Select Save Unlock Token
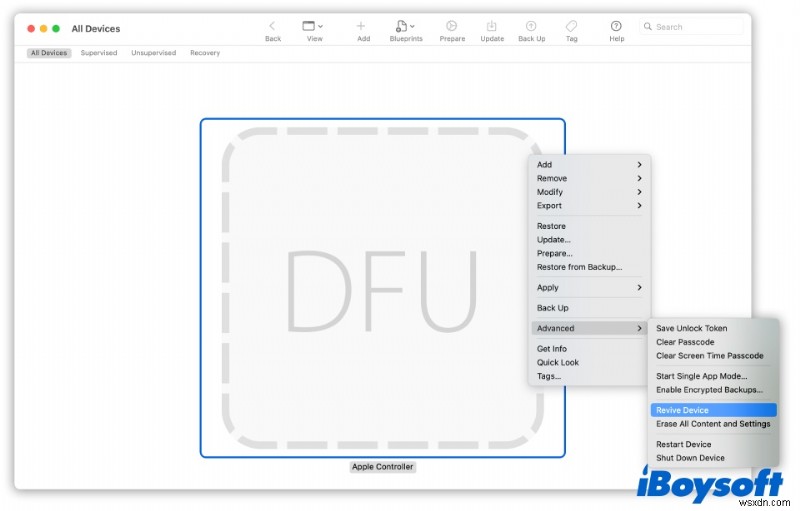 pos(714,329)
